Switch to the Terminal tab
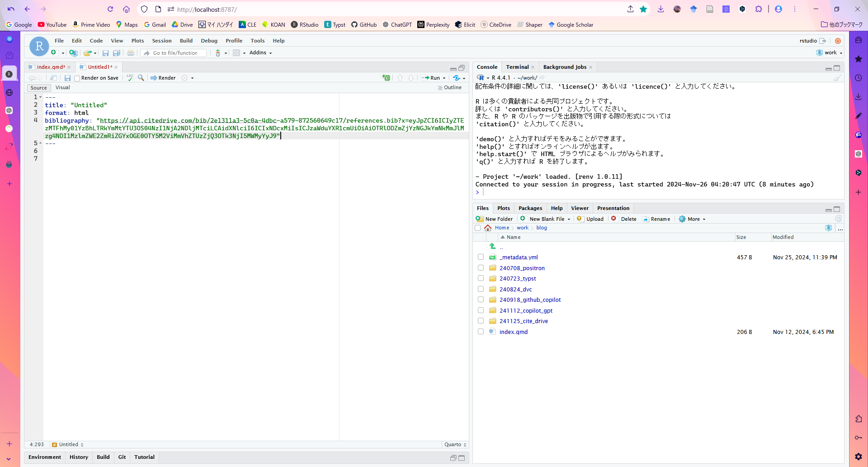Image resolution: width=868 pixels, height=467 pixels. click(x=517, y=67)
